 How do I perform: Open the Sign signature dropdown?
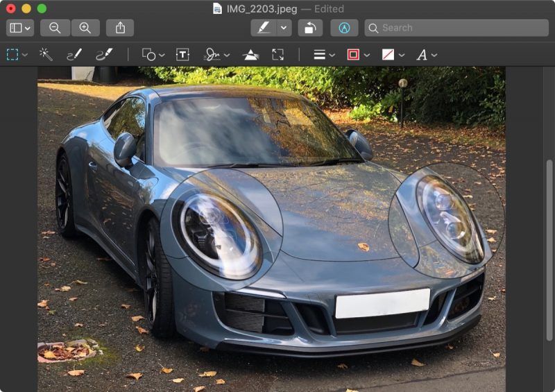pos(216,55)
